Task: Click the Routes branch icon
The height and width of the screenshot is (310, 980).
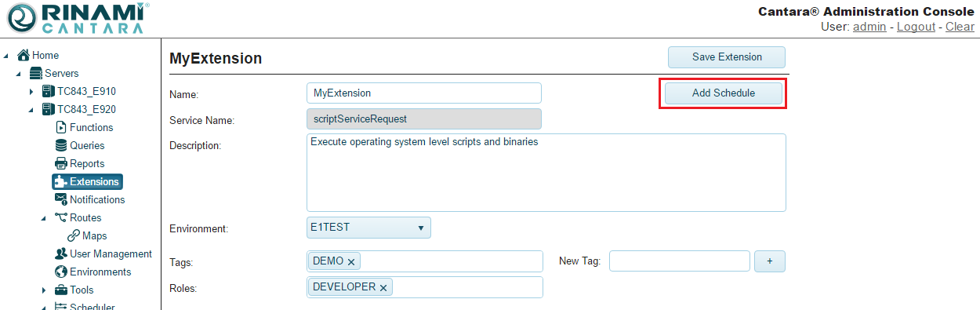Action: click(61, 218)
